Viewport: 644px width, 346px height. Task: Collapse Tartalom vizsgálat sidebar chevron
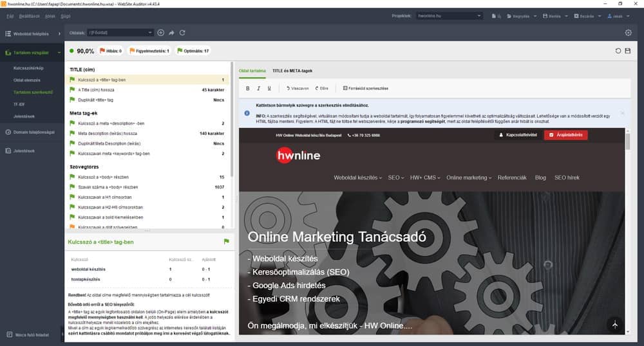pos(59,53)
